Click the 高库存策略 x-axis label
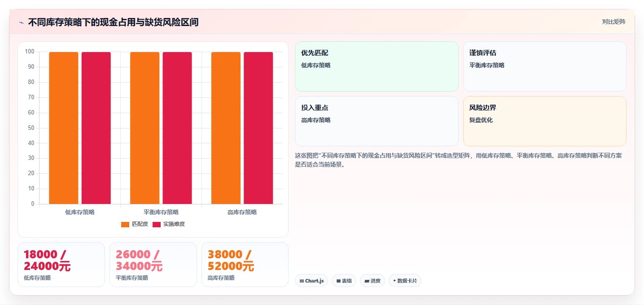 click(x=242, y=212)
